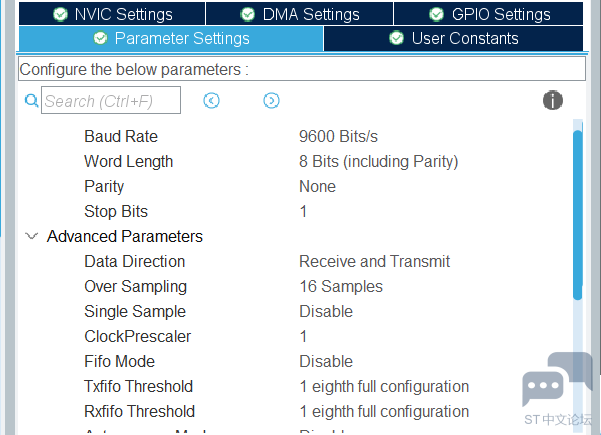The height and width of the screenshot is (435, 601).
Task: Click the green check on NVIC Settings
Action: click(60, 14)
